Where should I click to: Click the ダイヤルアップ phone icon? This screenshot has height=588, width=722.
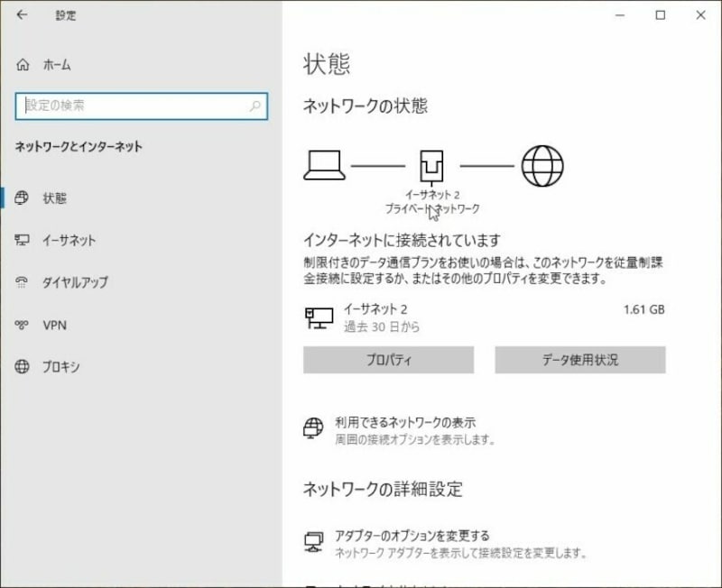[22, 282]
